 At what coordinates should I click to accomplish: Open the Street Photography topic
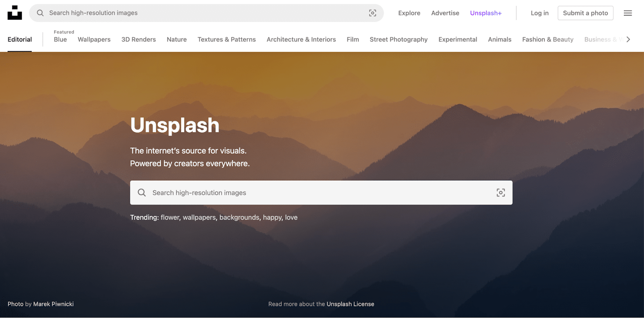pyautogui.click(x=399, y=39)
